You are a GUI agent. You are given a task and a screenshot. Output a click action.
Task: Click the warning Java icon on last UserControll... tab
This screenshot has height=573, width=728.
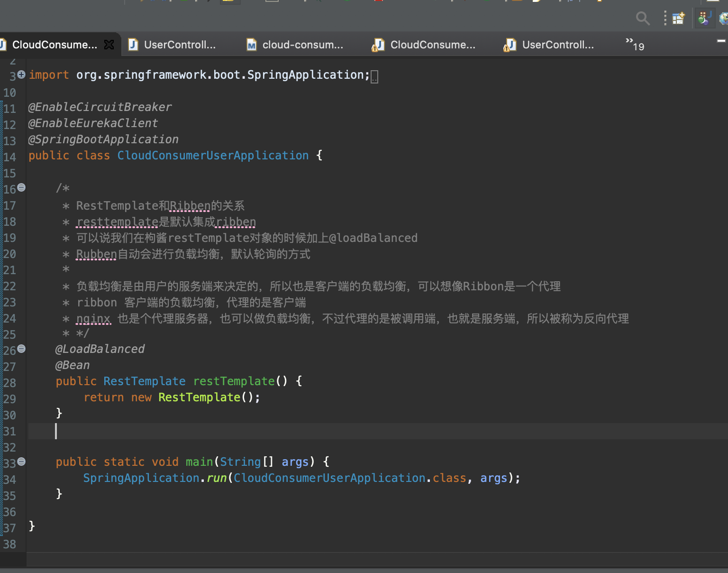(x=510, y=45)
